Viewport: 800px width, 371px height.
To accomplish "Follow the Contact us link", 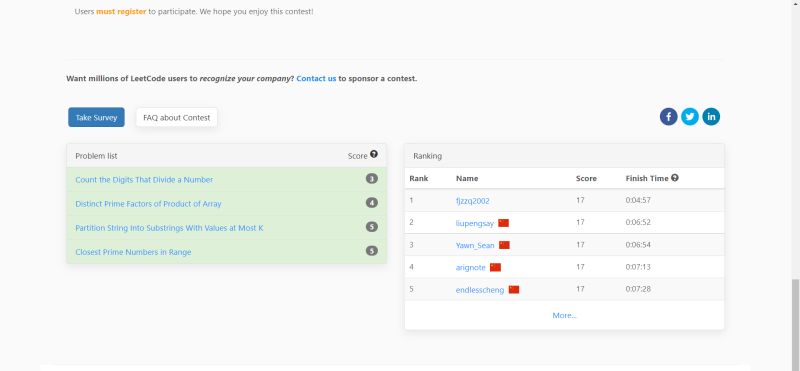I will pyautogui.click(x=316, y=79).
